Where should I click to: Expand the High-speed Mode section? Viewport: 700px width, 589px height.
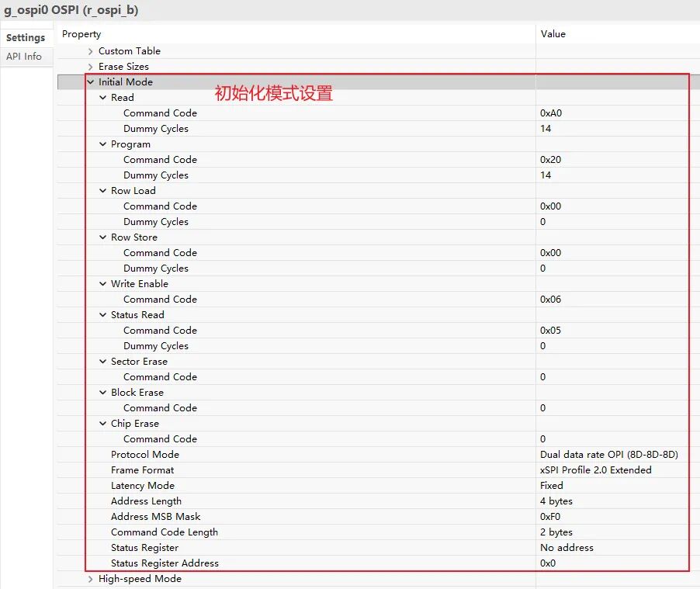(91, 579)
